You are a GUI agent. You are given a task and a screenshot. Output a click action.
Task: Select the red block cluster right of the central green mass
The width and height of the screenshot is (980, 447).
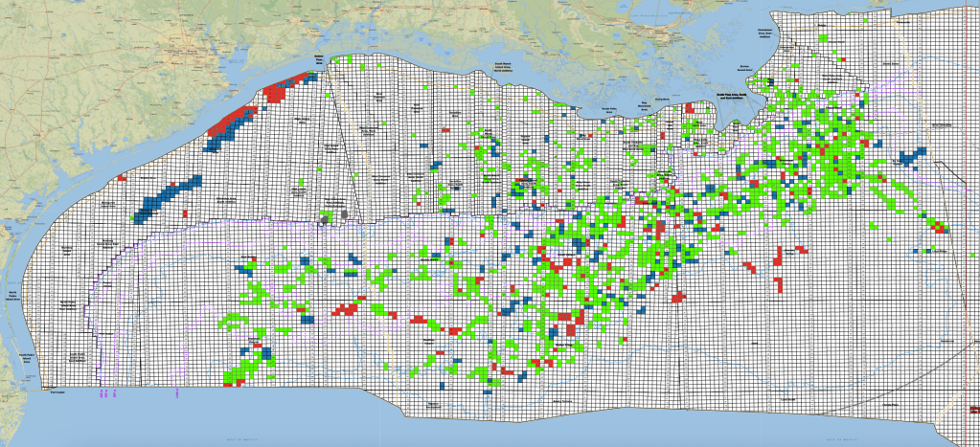(x=678, y=297)
